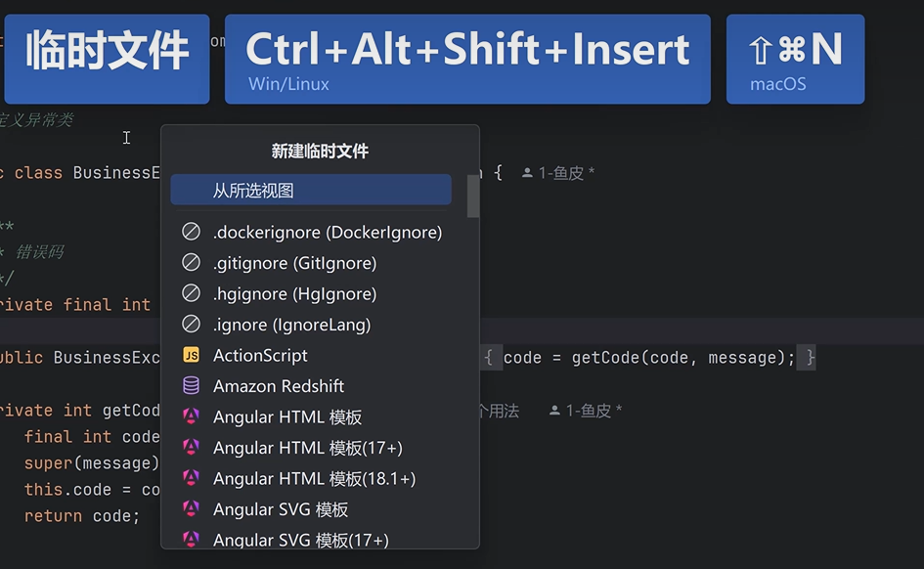Click the popup list scrollbar thumb

(x=473, y=196)
